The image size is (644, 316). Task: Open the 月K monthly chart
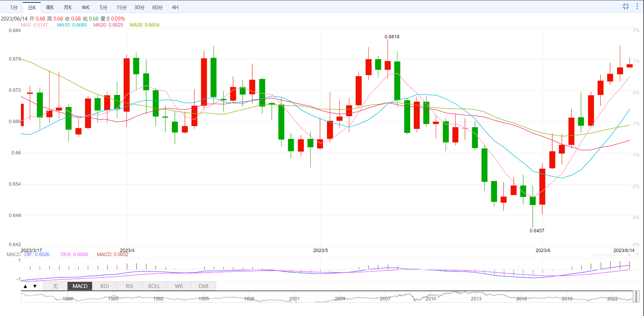[x=68, y=7]
